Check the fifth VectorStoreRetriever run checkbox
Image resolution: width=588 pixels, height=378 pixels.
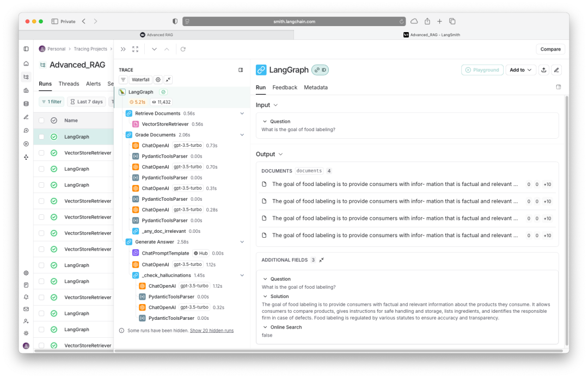[41, 249]
